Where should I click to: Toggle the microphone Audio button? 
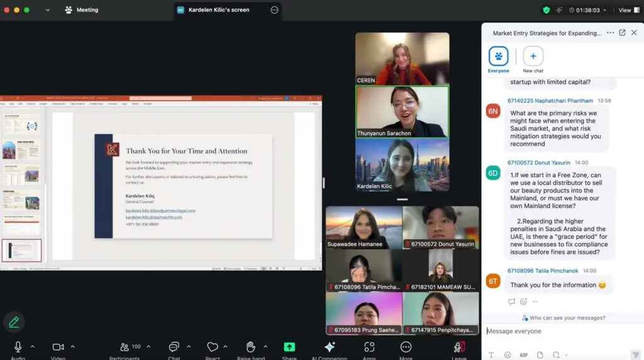coord(18,347)
